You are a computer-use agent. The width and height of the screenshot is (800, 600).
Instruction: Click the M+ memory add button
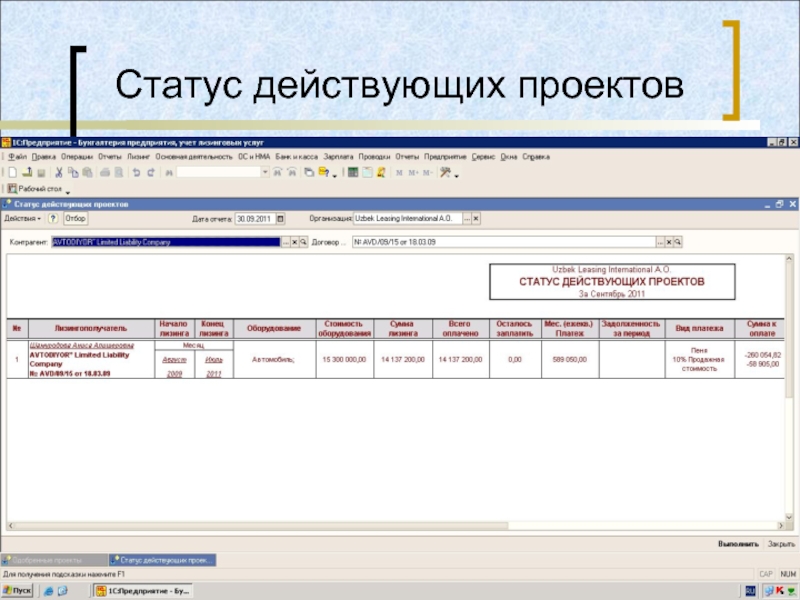click(x=413, y=173)
